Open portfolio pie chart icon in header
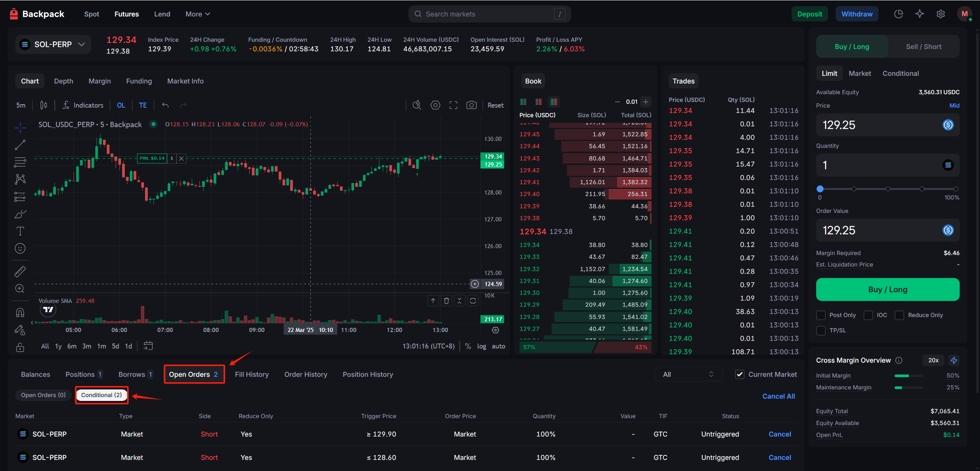Viewport: 980px width, 471px height. tap(898, 14)
